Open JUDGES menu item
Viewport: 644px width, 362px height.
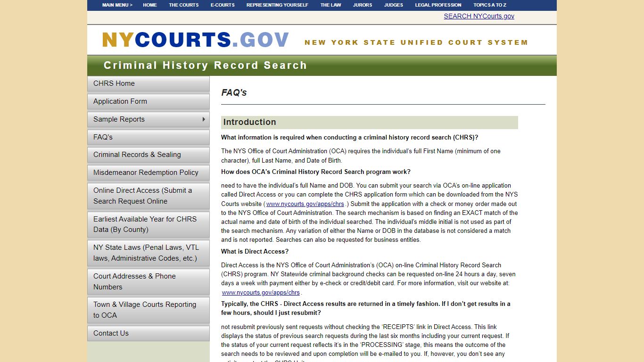[394, 5]
